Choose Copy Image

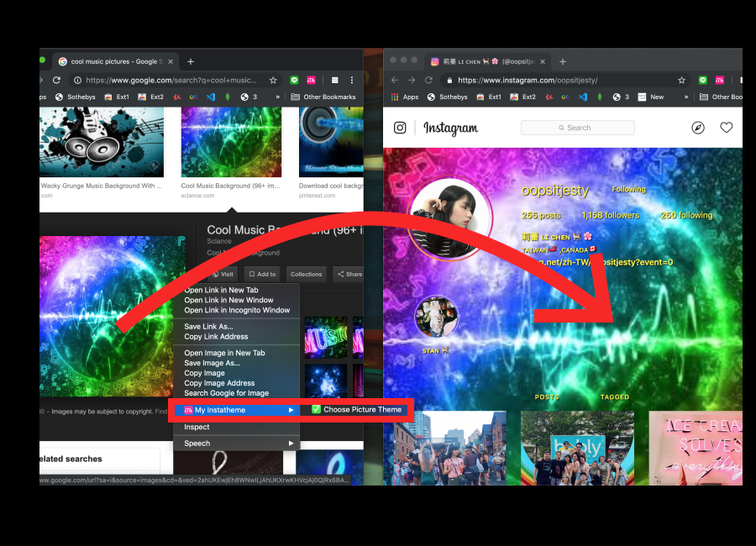coord(236,373)
